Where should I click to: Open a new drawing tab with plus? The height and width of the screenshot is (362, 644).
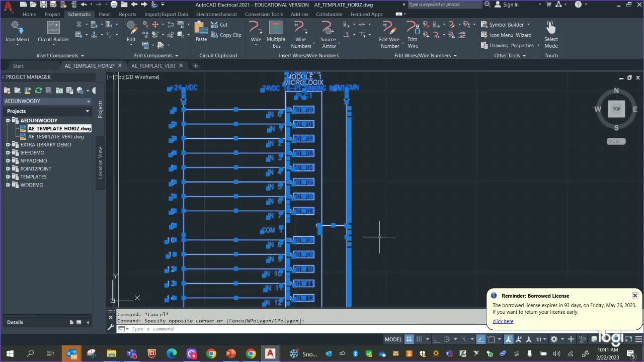[196, 66]
